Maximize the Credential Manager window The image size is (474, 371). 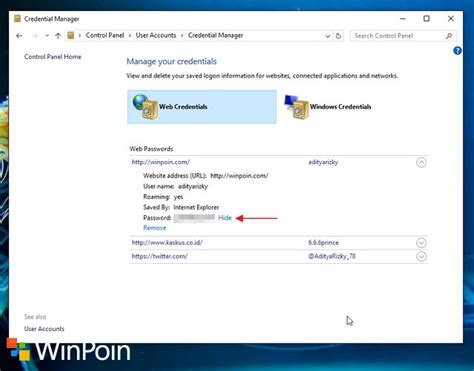tap(426, 19)
